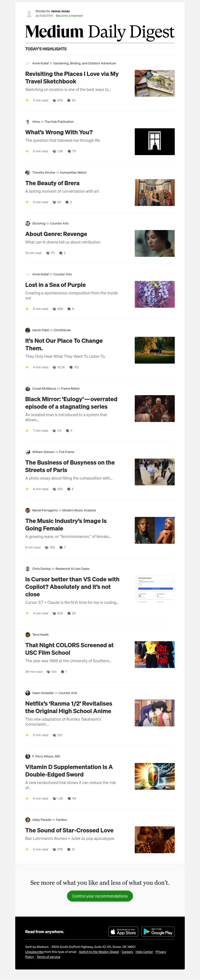The height and width of the screenshot is (980, 200).
Task: Click member star icon on Travel Sketchbook story
Action: coord(27,100)
